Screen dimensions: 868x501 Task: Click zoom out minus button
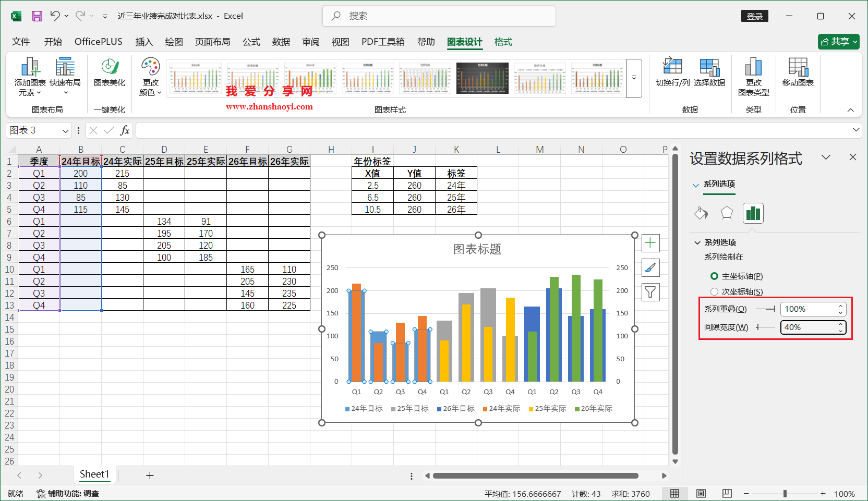tap(746, 494)
